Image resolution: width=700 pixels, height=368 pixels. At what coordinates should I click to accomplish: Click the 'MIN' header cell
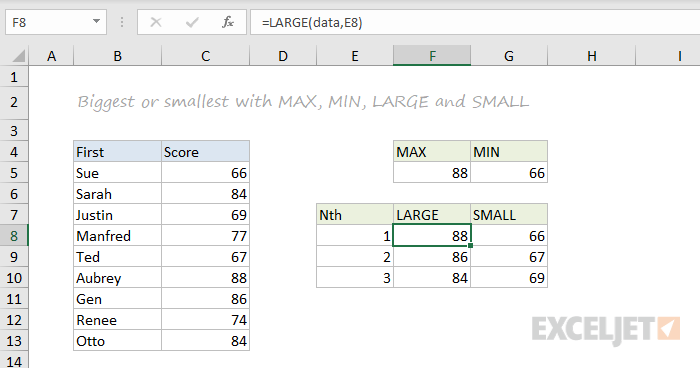(509, 152)
